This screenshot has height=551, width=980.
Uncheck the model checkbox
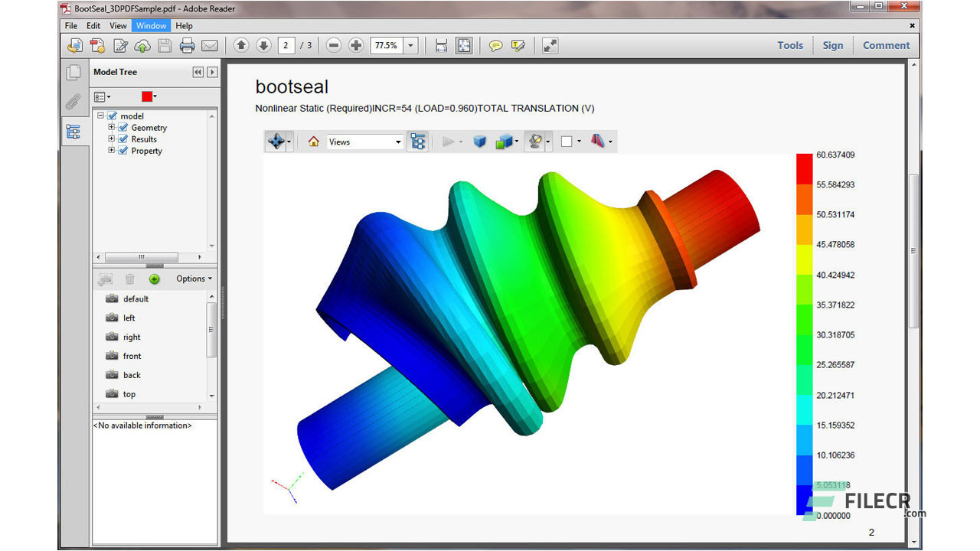coord(113,116)
